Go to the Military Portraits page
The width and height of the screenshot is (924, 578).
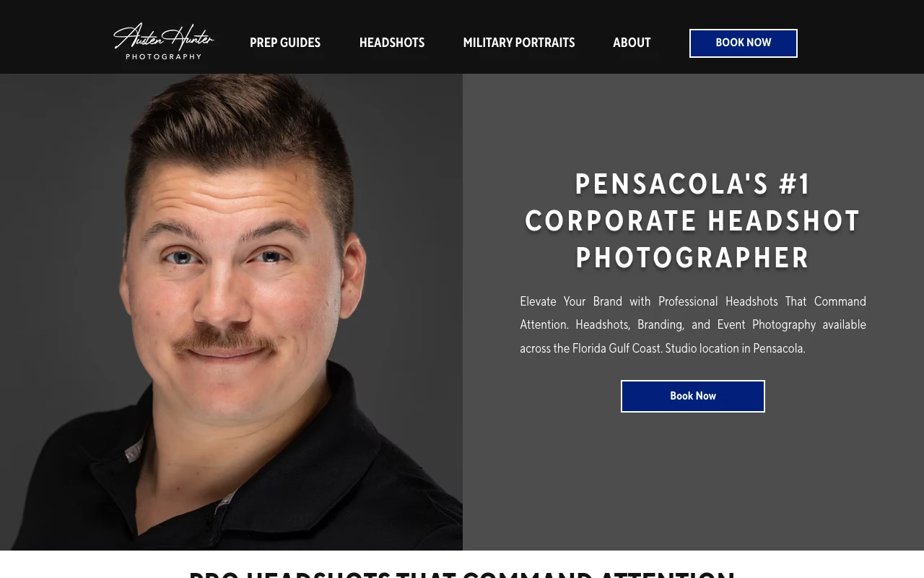[519, 43]
